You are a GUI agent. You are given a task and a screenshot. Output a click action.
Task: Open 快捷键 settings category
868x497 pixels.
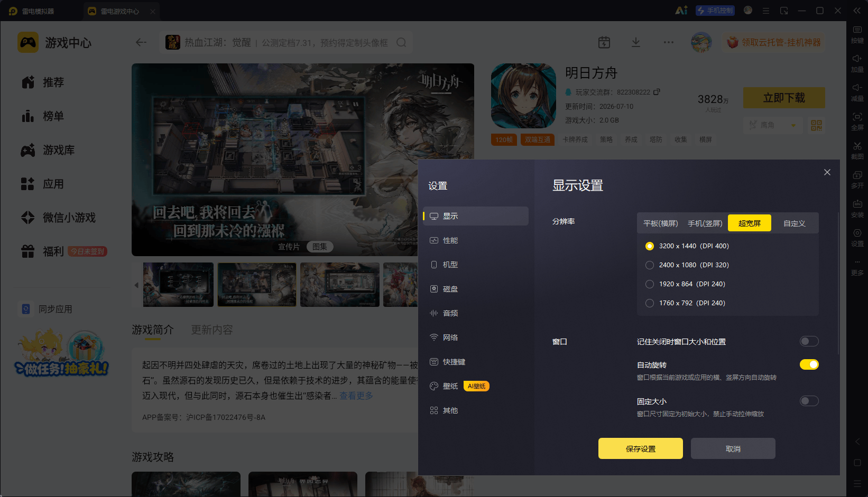[x=476, y=362]
